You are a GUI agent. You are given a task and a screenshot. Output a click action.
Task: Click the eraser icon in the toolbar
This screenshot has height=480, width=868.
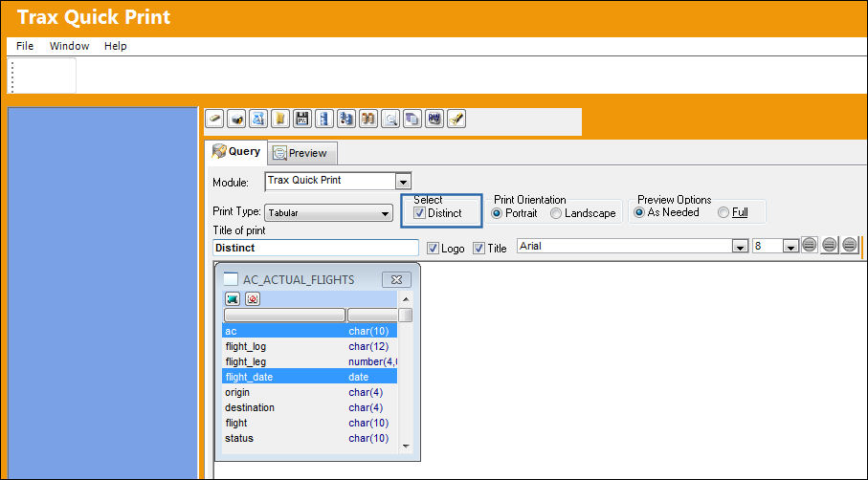click(214, 119)
